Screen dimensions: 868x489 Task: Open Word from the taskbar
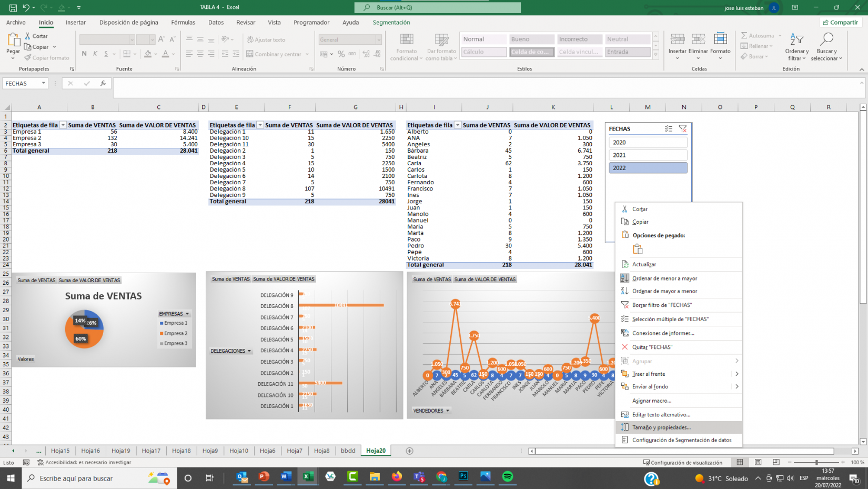tap(286, 477)
